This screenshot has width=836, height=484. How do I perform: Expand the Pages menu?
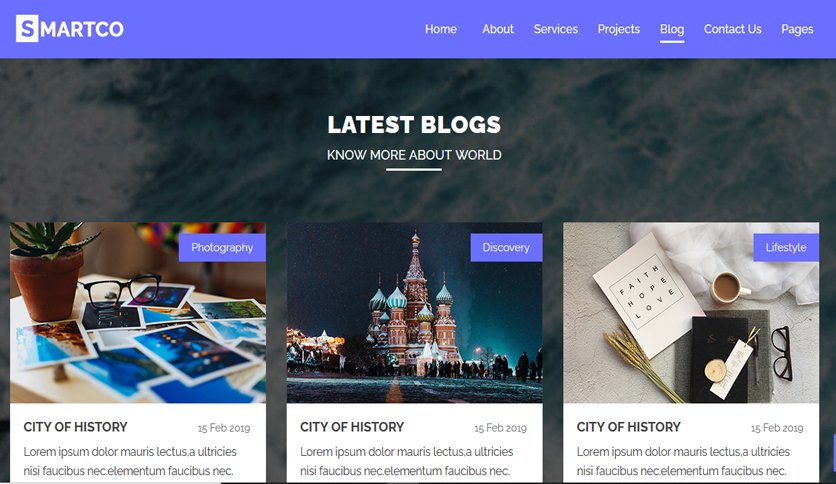797,29
